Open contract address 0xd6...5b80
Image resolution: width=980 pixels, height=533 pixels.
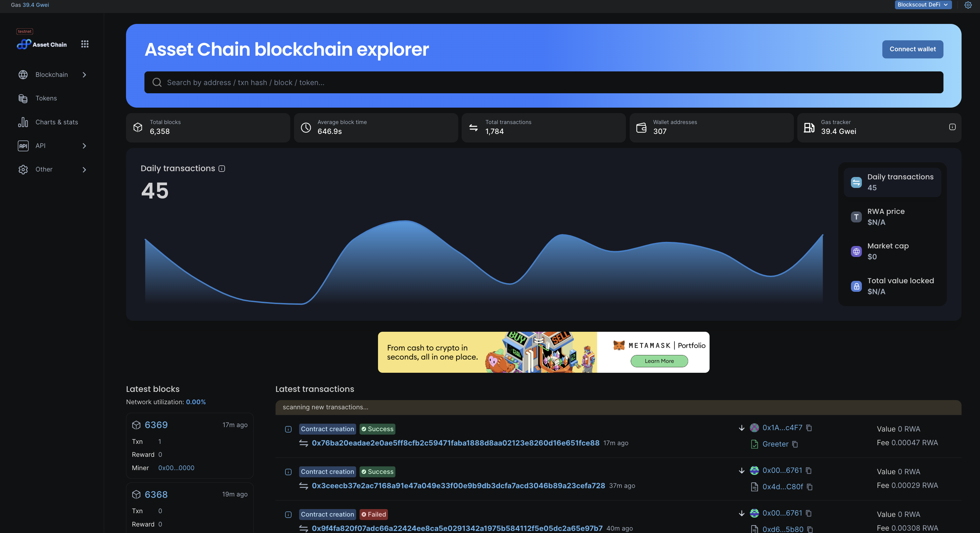click(x=783, y=529)
